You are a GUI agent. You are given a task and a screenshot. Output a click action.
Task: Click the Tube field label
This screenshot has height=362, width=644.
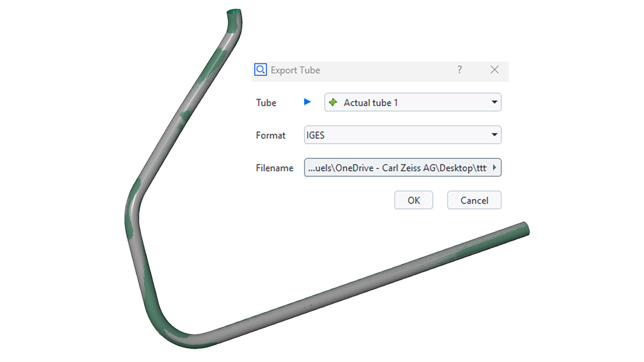(x=266, y=103)
